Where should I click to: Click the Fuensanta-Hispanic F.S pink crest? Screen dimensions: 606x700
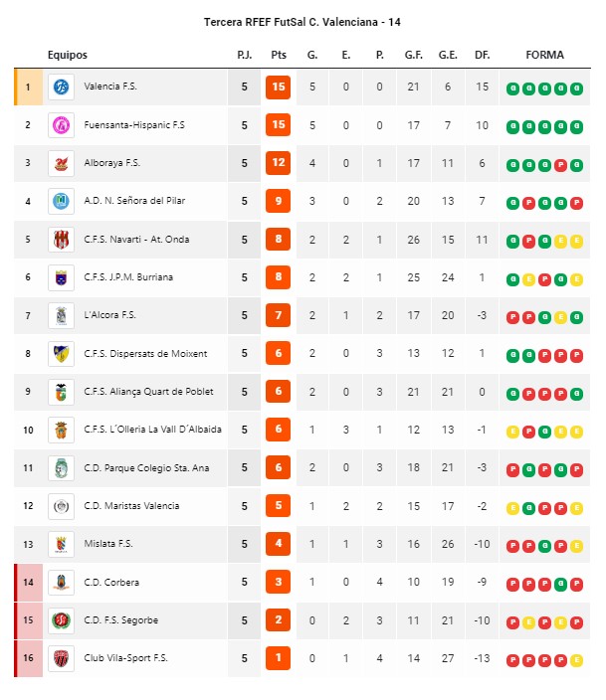click(x=62, y=125)
